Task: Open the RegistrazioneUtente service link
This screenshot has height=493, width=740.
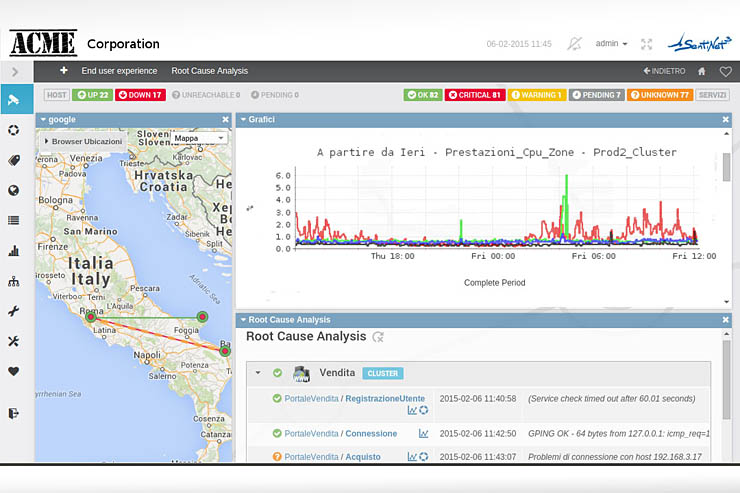Action: pyautogui.click(x=385, y=398)
